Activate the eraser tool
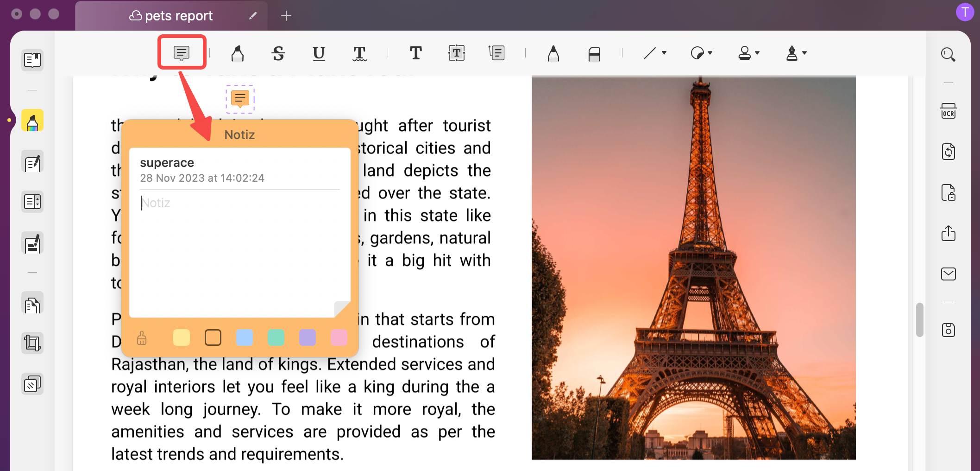 (594, 54)
